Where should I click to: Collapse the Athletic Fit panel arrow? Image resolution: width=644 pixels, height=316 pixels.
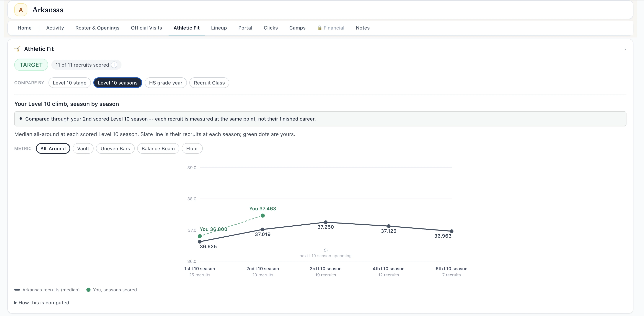click(625, 49)
